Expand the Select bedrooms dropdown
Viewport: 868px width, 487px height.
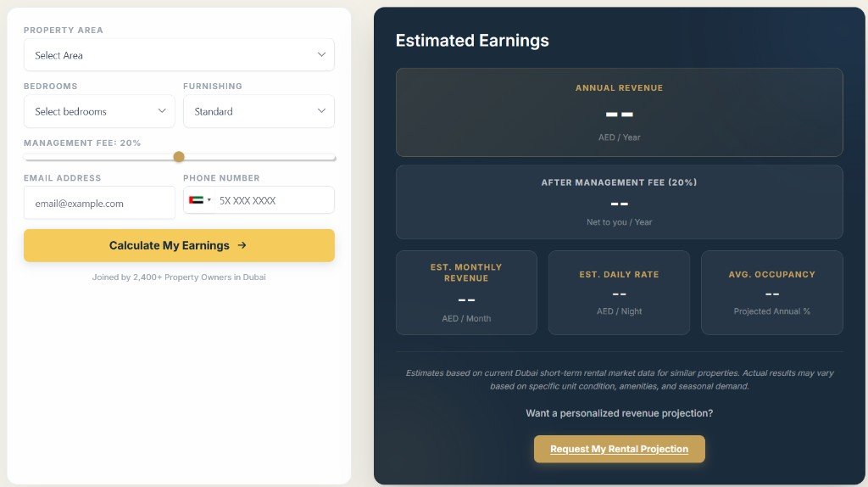pyautogui.click(x=93, y=111)
